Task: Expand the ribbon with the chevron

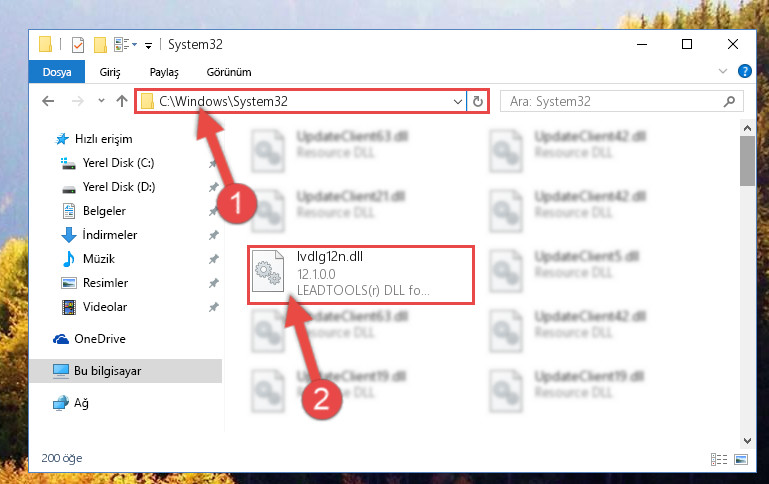Action: (722, 72)
